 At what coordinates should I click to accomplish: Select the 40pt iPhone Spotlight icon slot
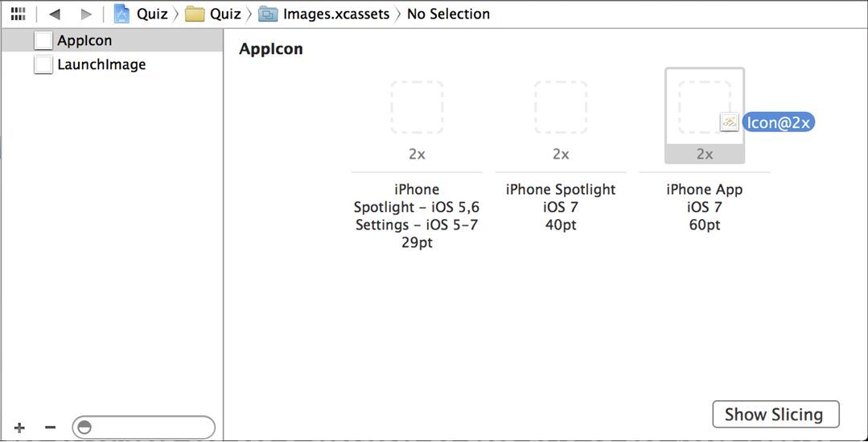[561, 107]
